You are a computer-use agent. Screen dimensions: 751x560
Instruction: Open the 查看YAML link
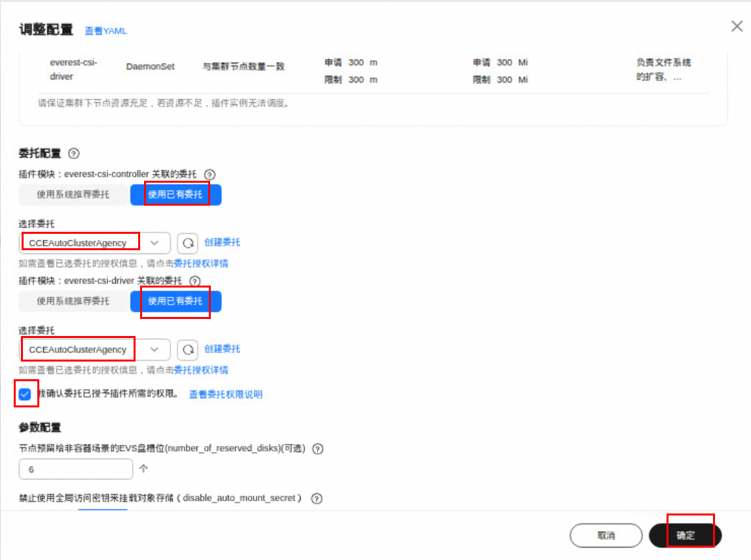[x=106, y=31]
